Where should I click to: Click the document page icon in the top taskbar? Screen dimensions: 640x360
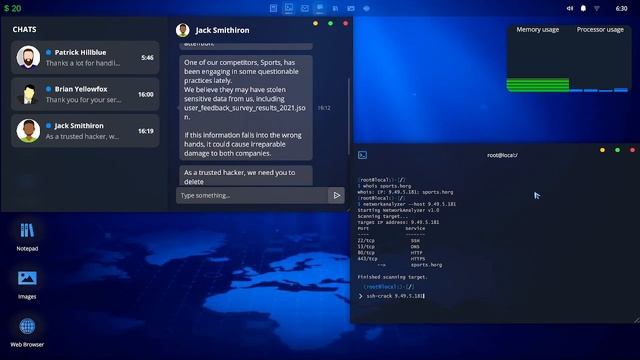[x=273, y=8]
